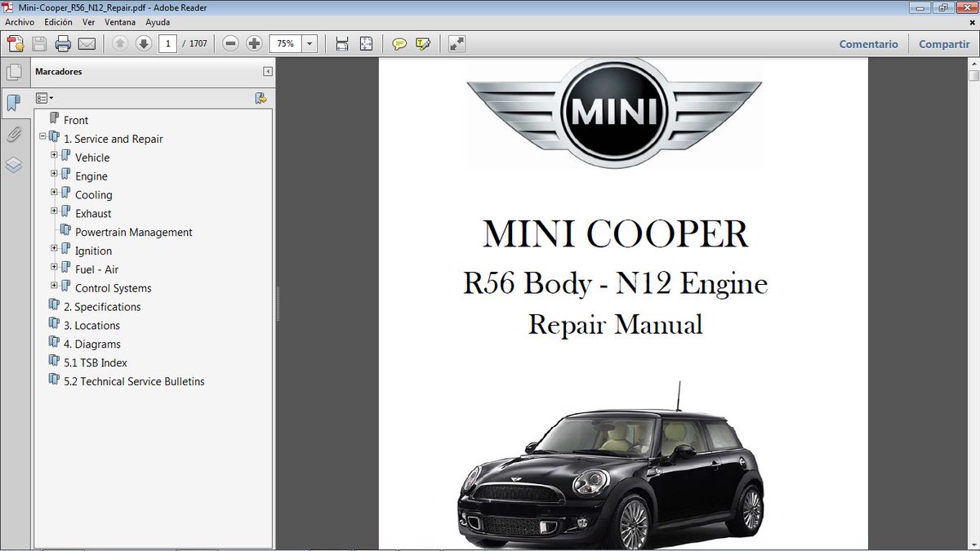
Task: Select the Ignition bookmark label
Action: (x=93, y=251)
